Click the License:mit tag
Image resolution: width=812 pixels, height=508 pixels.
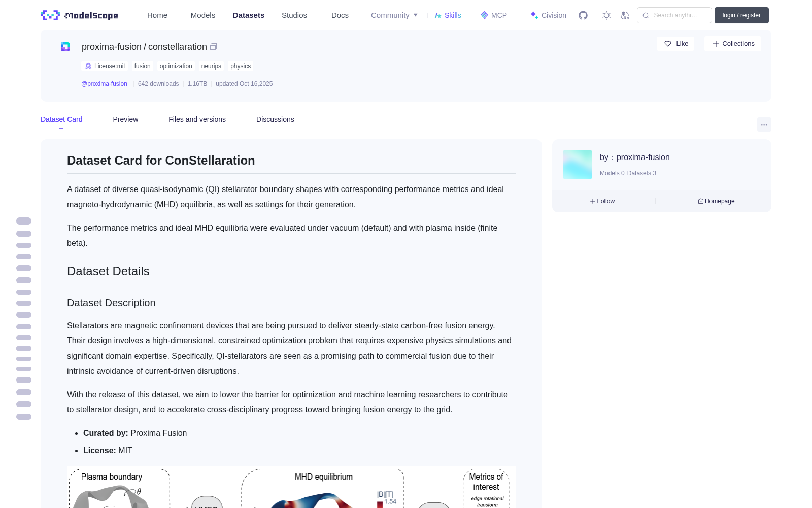(105, 66)
